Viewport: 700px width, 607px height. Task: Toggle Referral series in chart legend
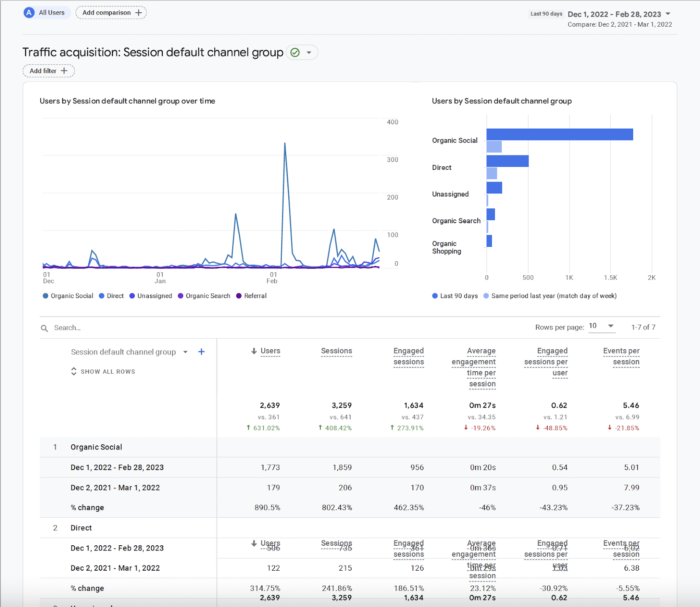tap(251, 296)
